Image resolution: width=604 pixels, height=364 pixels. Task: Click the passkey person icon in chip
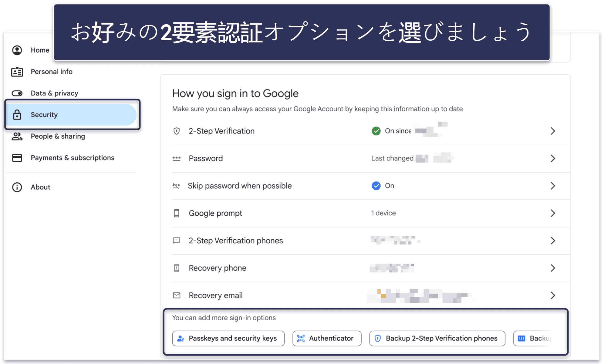pyautogui.click(x=181, y=339)
